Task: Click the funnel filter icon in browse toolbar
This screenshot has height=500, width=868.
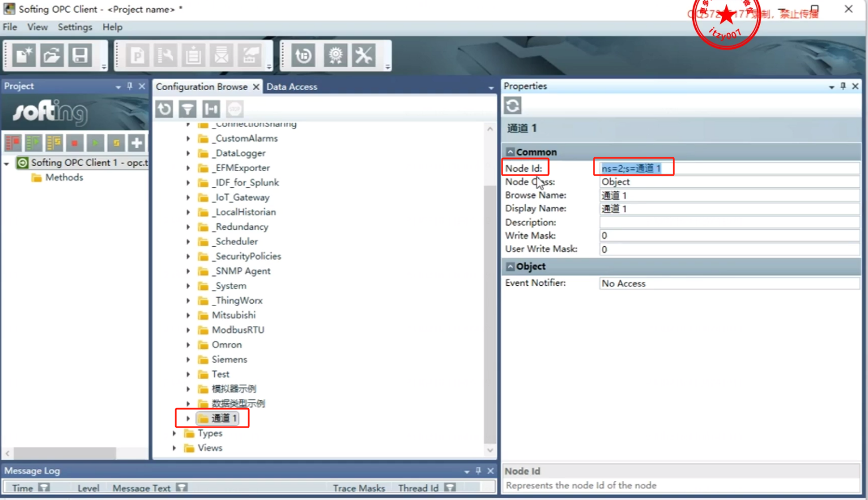Action: tap(188, 108)
